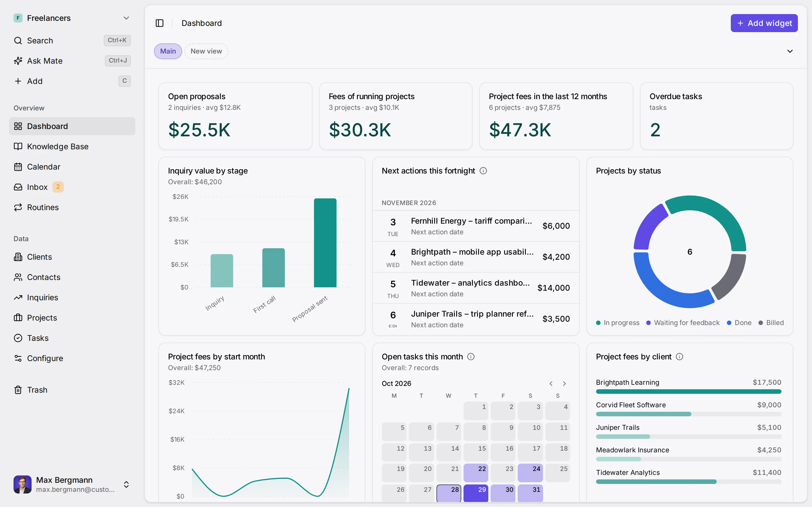Click Brightpath Learning fees progress bar
The width and height of the screenshot is (812, 507).
tap(689, 392)
